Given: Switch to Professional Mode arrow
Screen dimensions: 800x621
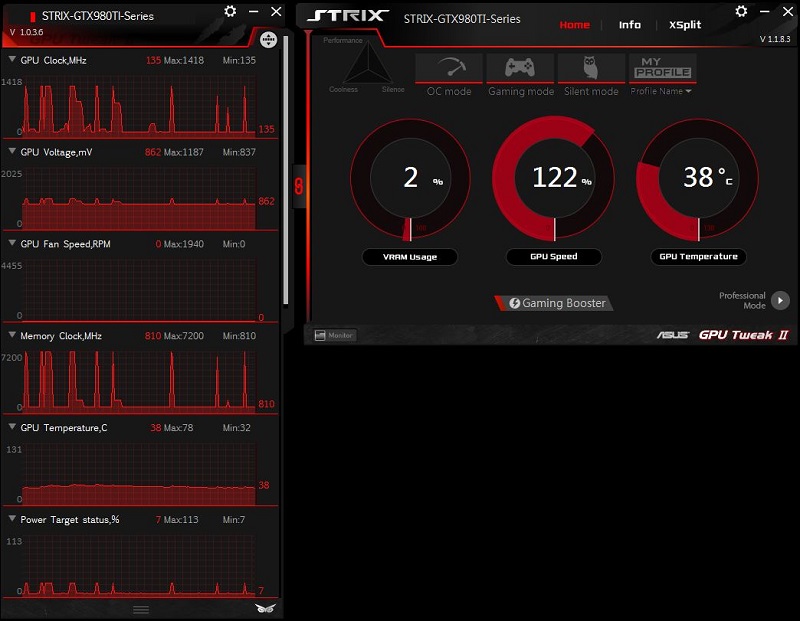Looking at the screenshot, I should point(780,300).
